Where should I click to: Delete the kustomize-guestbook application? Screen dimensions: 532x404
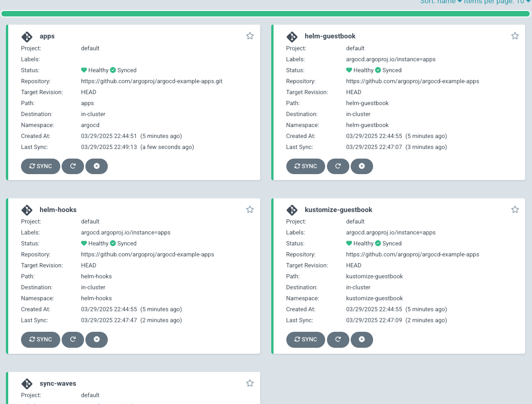point(362,340)
